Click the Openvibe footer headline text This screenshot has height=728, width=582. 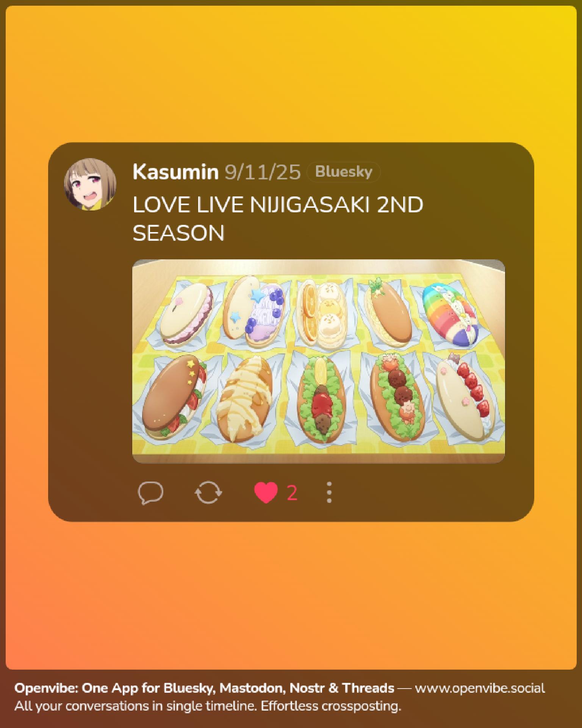(x=204, y=688)
